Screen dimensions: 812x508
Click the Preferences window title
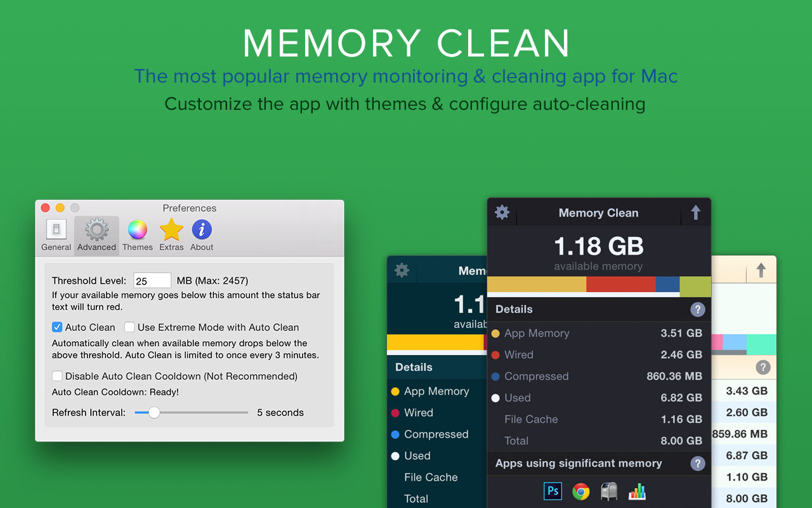point(189,208)
